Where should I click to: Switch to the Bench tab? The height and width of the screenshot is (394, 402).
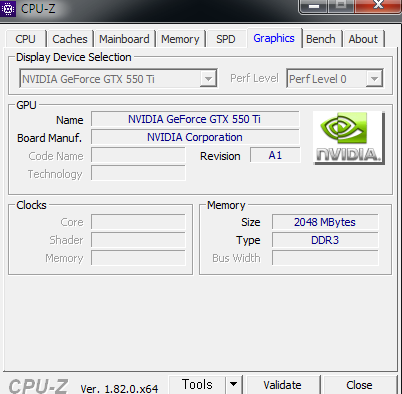click(321, 39)
